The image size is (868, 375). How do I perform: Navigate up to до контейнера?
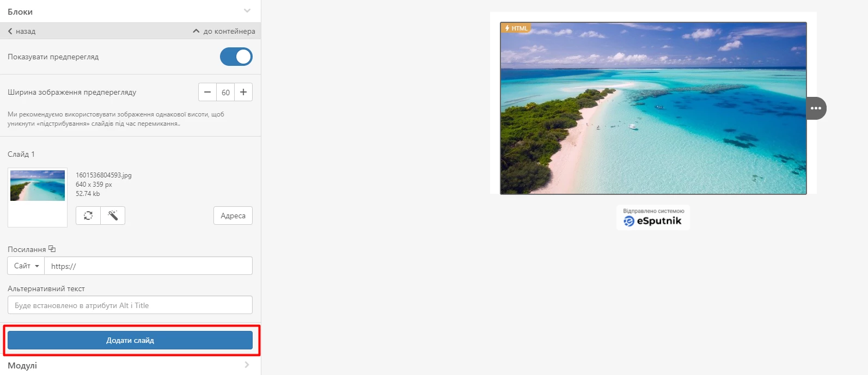pyautogui.click(x=224, y=31)
